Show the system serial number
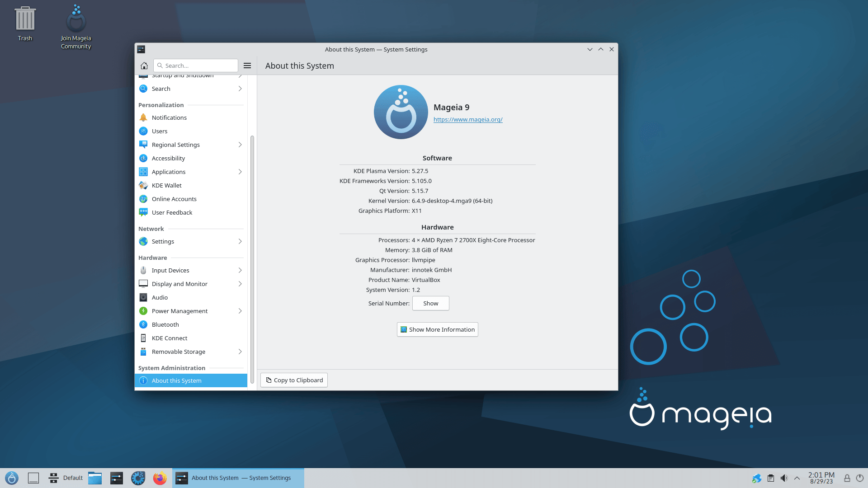Image resolution: width=868 pixels, height=488 pixels. tap(430, 303)
